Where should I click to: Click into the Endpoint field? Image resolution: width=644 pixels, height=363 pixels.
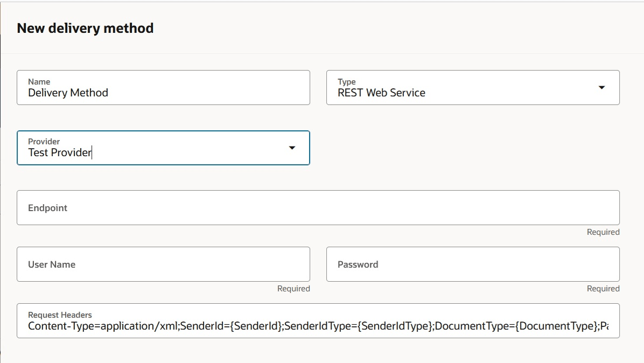(318, 208)
